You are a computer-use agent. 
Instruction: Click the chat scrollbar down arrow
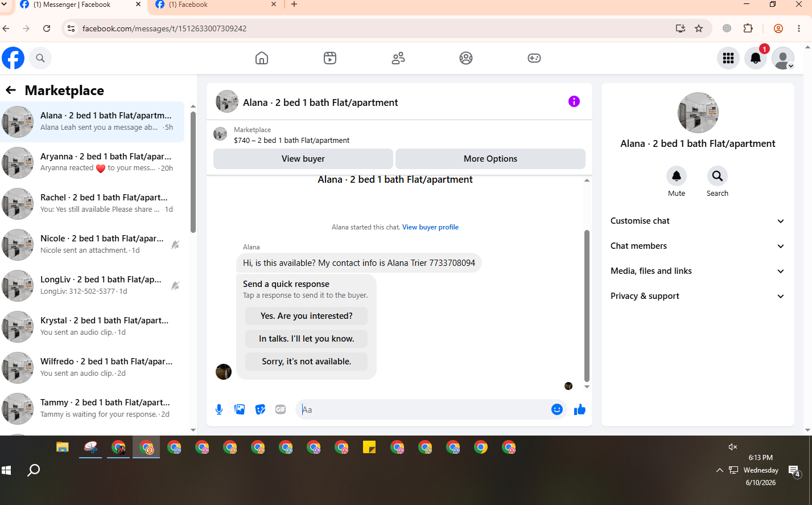tap(587, 387)
